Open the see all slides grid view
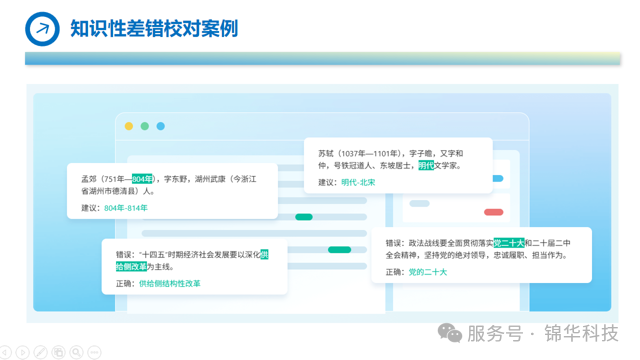This screenshot has height=360, width=640. (58, 352)
